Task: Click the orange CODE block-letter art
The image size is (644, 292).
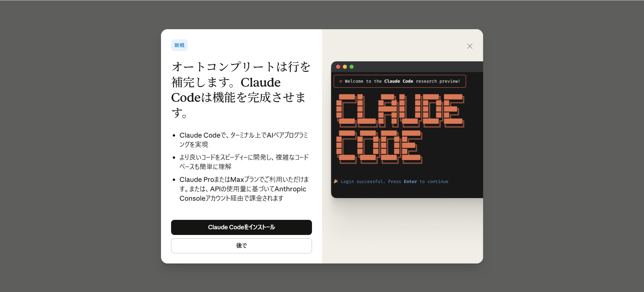Action: 379,147
